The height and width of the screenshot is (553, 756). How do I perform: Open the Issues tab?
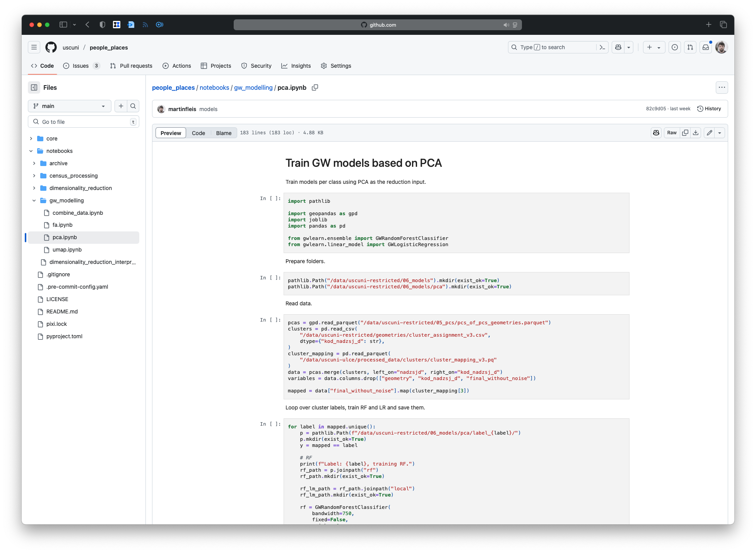(81, 66)
